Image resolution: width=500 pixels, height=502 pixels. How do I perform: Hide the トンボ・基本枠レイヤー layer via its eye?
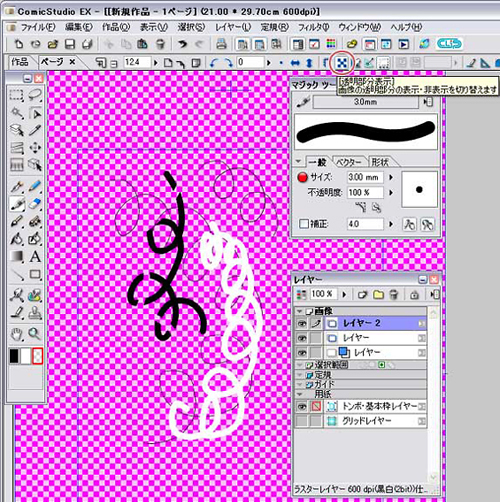(x=302, y=406)
